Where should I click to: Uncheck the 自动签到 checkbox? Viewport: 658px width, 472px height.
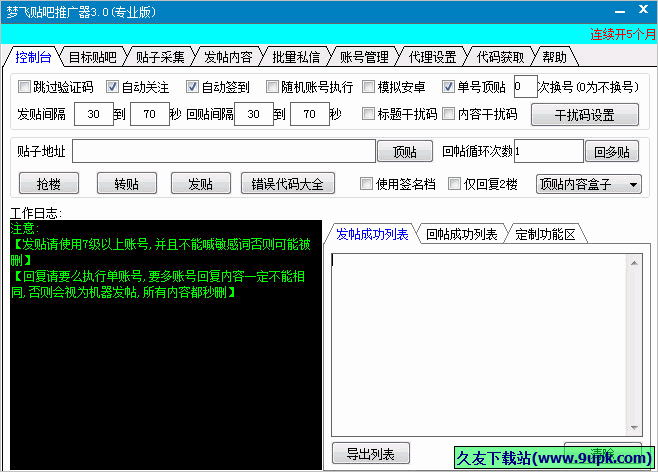click(x=192, y=87)
